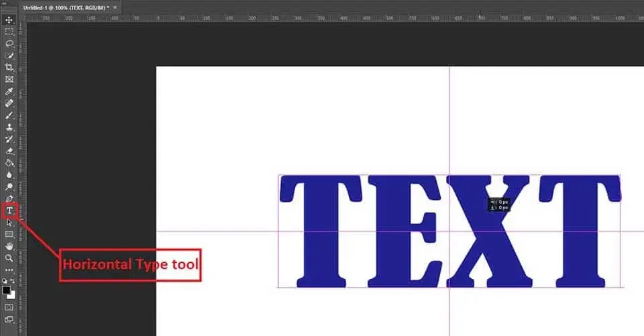Switch to the Untitled-1 document tab
The height and width of the screenshot is (336, 644).
click(66, 8)
